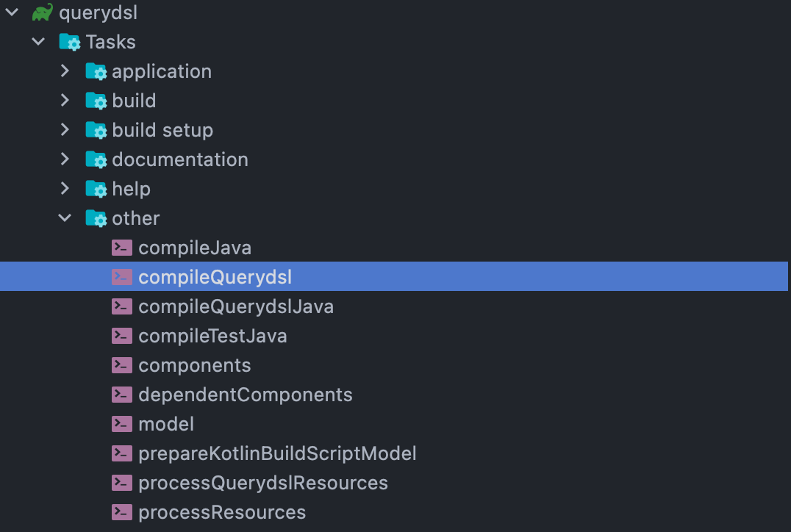This screenshot has width=791, height=532.
Task: Click the build setup folder icon
Action: click(x=96, y=130)
